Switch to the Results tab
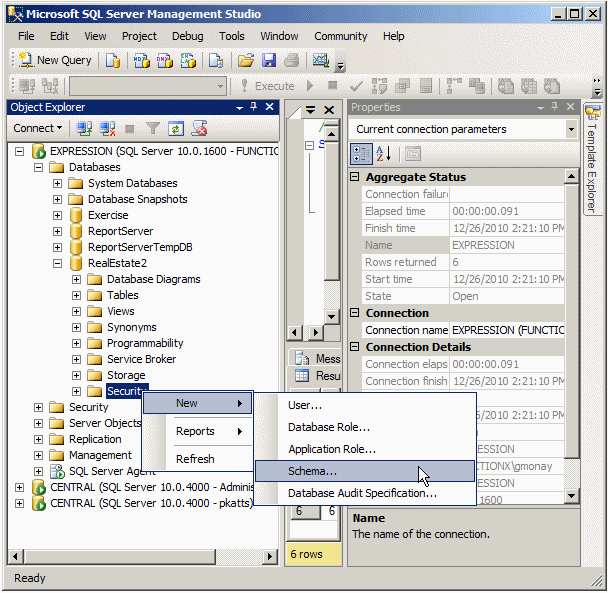This screenshot has height=593, width=608. pos(317,376)
